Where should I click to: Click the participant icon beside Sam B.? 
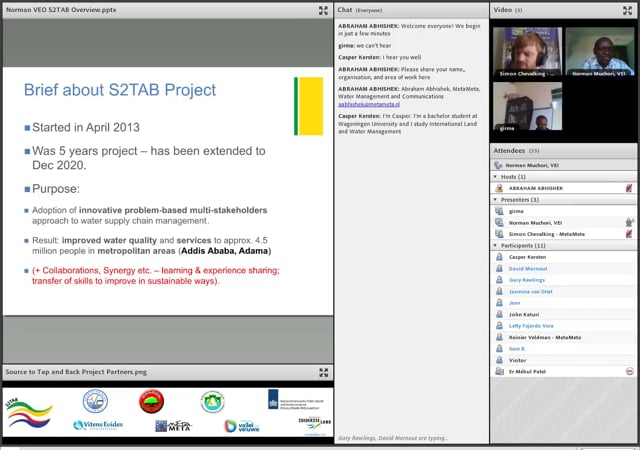(x=499, y=348)
